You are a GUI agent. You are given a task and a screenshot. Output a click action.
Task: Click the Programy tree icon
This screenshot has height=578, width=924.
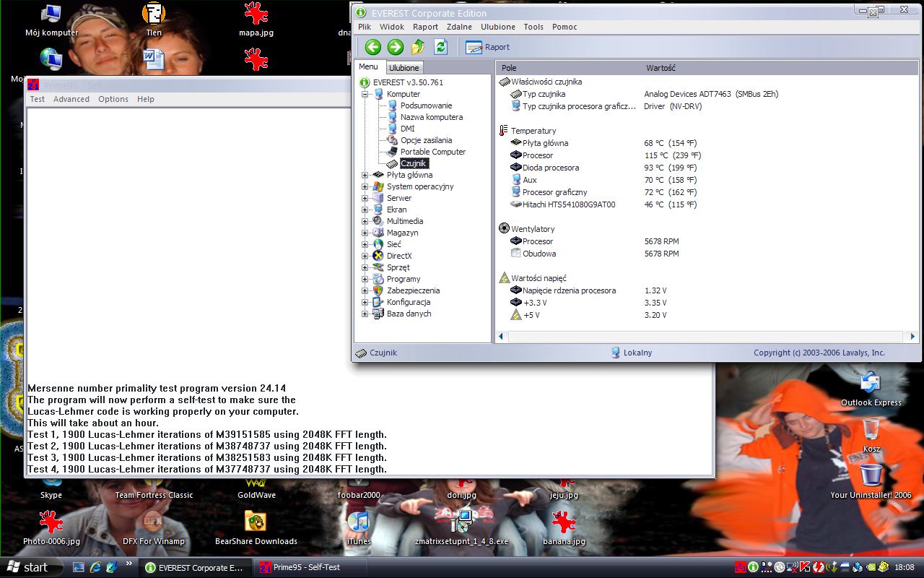(378, 279)
